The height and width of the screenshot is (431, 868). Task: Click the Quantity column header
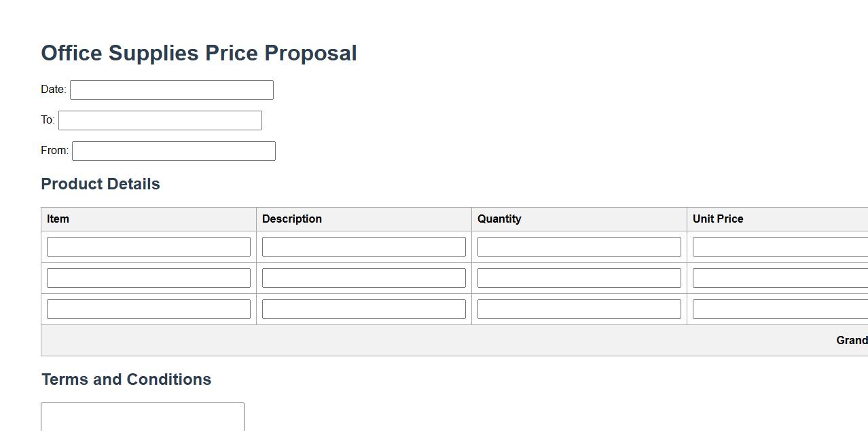click(x=499, y=219)
